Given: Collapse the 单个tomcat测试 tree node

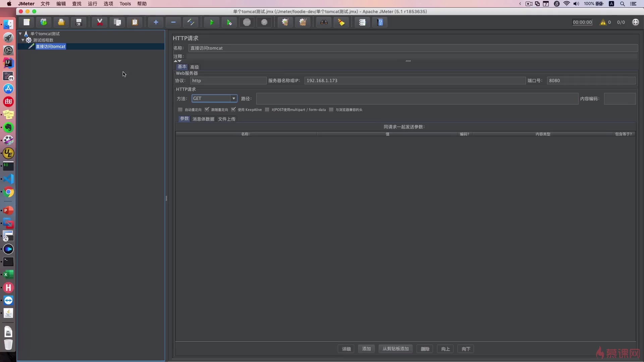Looking at the screenshot, I should (20, 34).
